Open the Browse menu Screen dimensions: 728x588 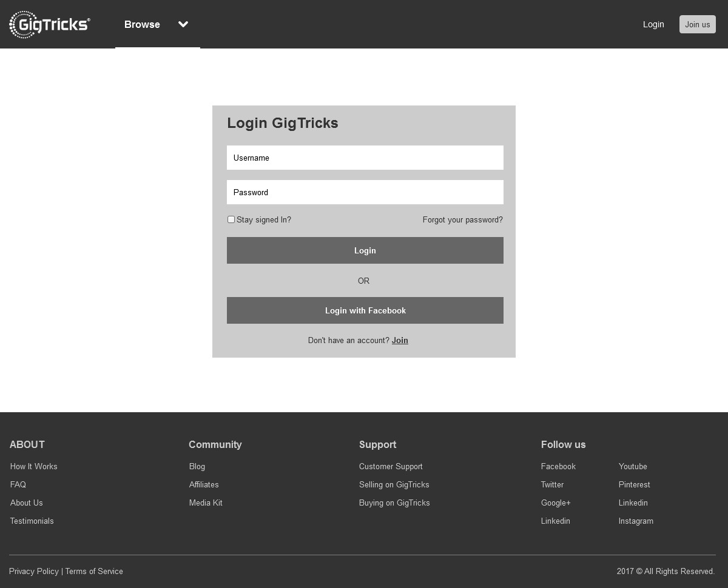pyautogui.click(x=142, y=24)
